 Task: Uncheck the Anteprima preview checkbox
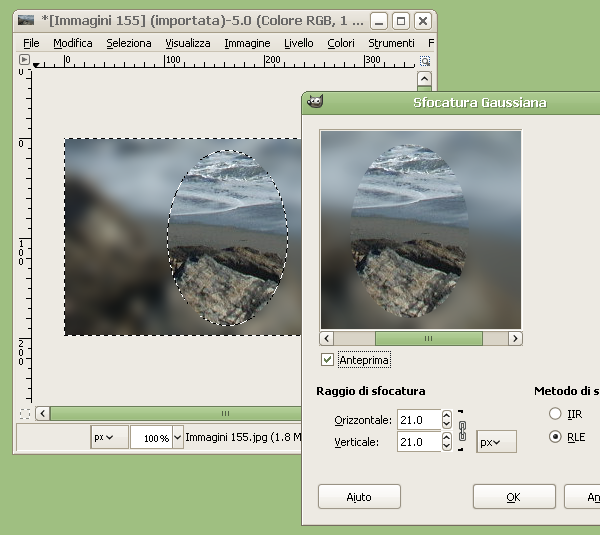point(327,359)
